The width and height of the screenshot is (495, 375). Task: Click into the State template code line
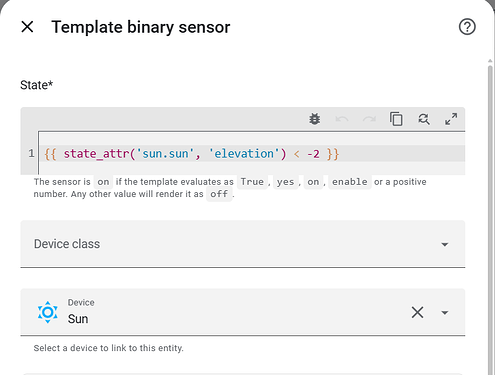[252, 154]
